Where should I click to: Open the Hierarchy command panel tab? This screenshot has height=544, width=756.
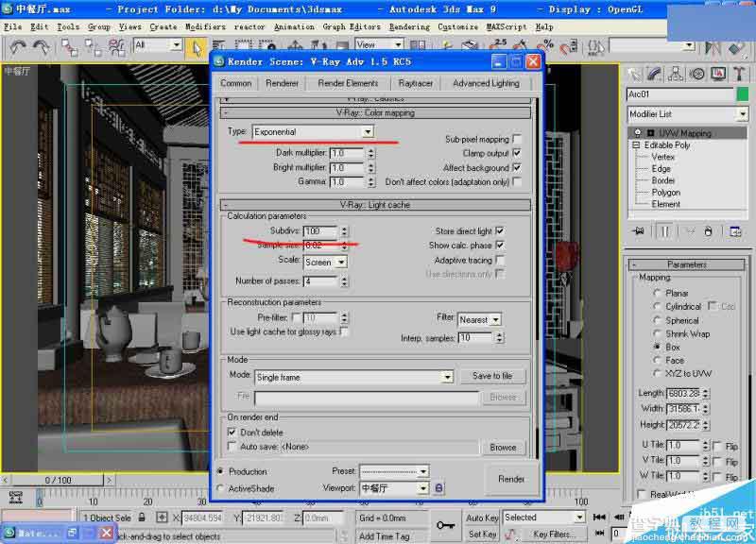pyautogui.click(x=675, y=74)
